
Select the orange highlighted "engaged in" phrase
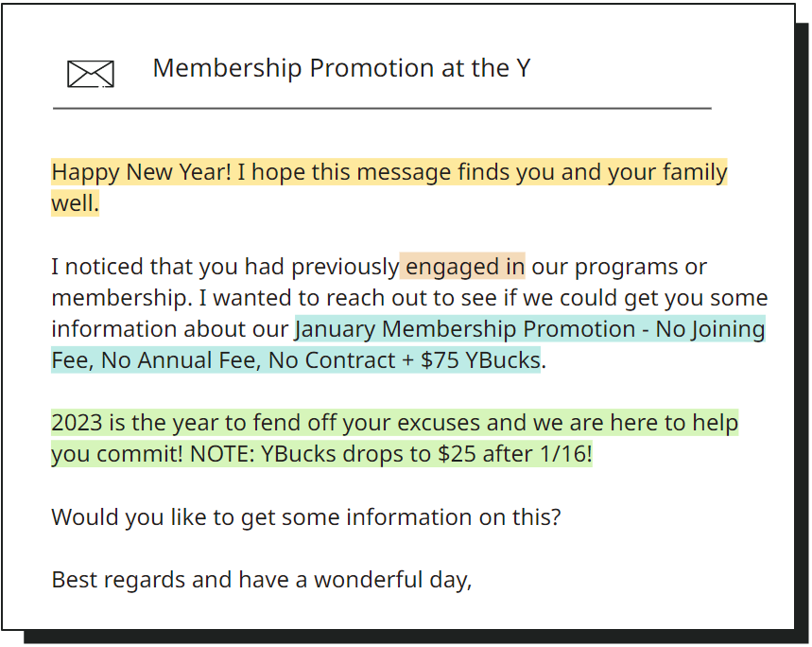click(463, 267)
